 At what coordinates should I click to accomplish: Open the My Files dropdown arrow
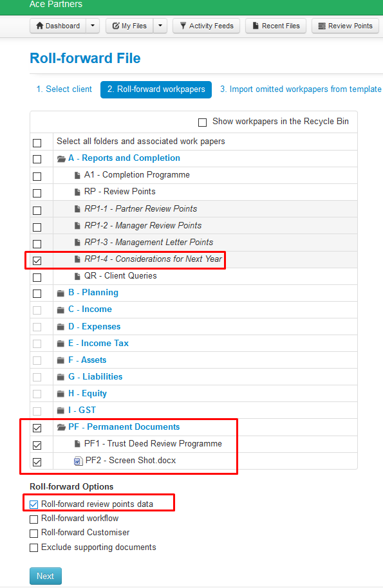coord(160,26)
